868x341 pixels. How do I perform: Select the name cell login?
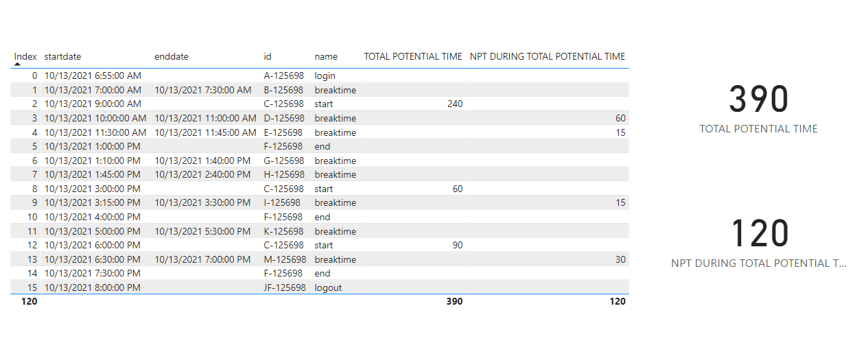coord(325,75)
